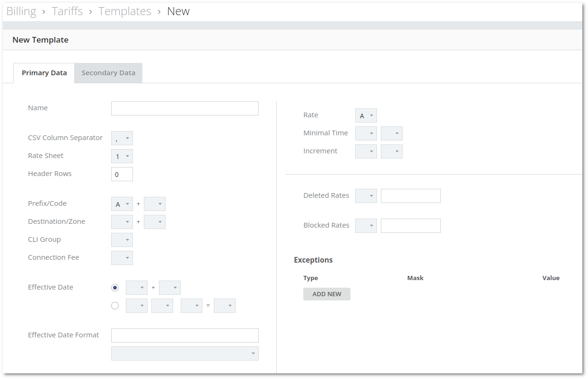
Task: Expand the CLI Group dropdown
Action: (122, 240)
